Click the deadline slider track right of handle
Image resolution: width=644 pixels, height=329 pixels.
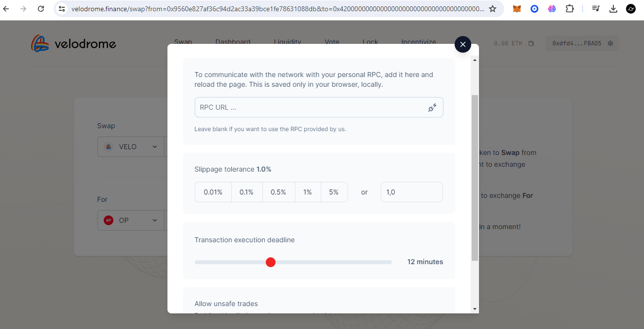tap(334, 262)
